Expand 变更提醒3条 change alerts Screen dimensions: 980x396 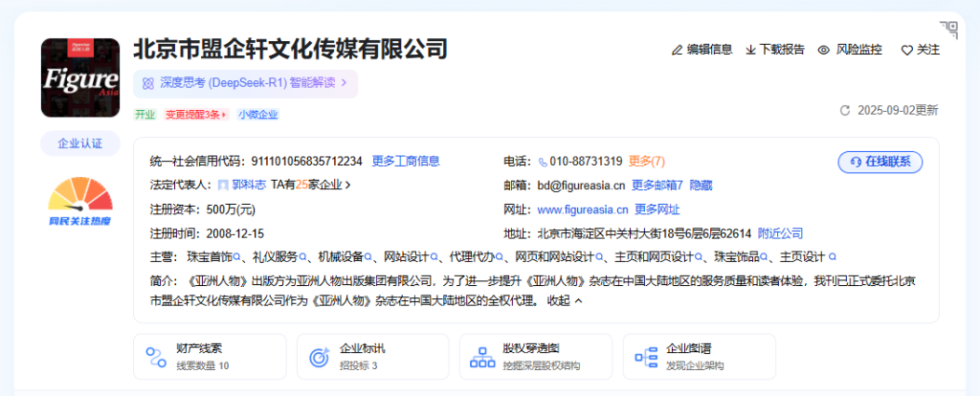(x=196, y=115)
